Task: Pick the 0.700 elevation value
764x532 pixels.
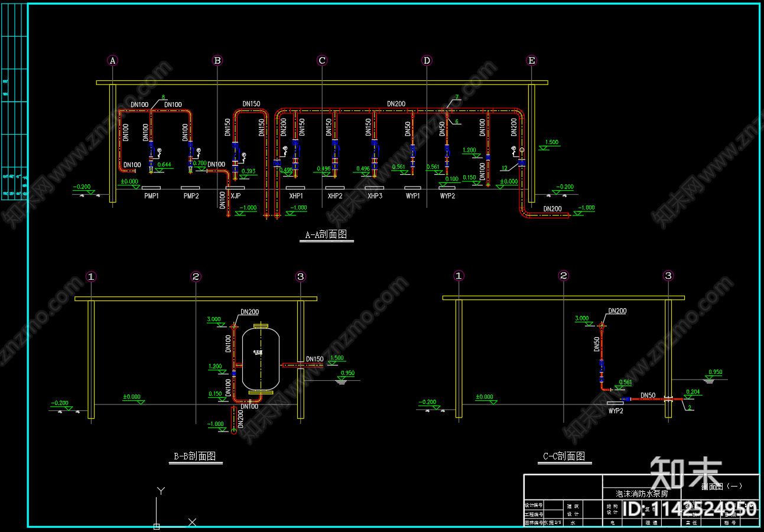Action: click(x=200, y=163)
